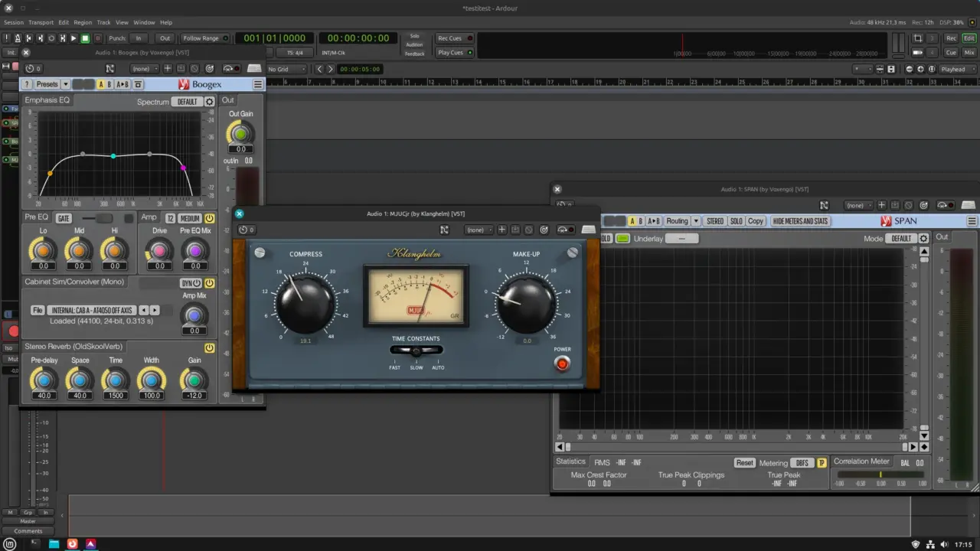Click the Boogex question mark help icon
This screenshot has width=980, height=551.
pos(28,84)
